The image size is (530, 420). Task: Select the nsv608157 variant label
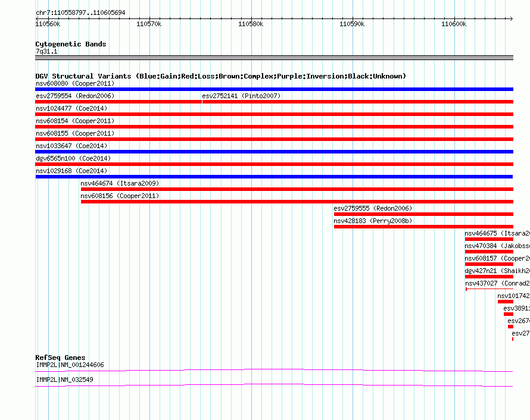[497, 258]
